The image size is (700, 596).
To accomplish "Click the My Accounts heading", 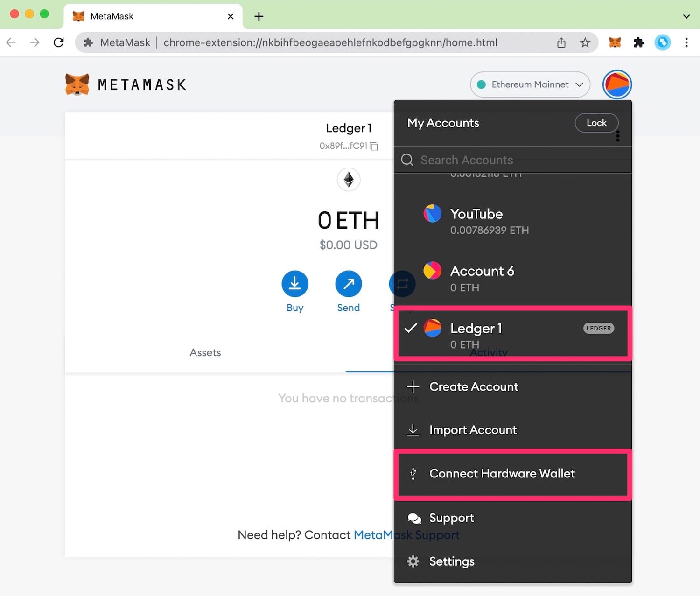I will point(443,123).
